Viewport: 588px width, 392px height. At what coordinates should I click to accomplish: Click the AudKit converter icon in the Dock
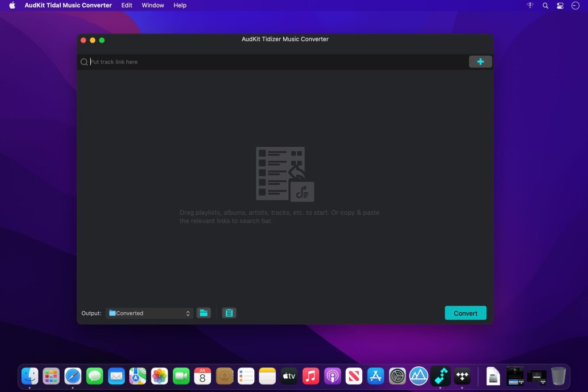pos(440,376)
